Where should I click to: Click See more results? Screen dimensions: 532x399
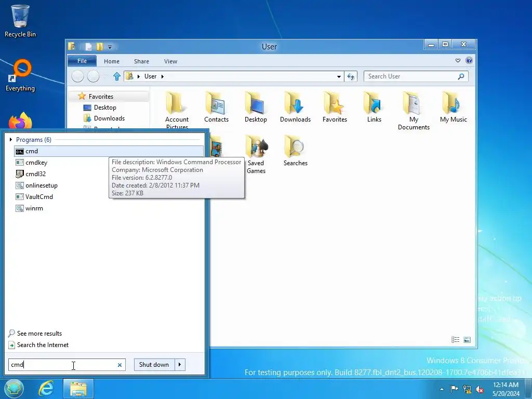(35, 334)
